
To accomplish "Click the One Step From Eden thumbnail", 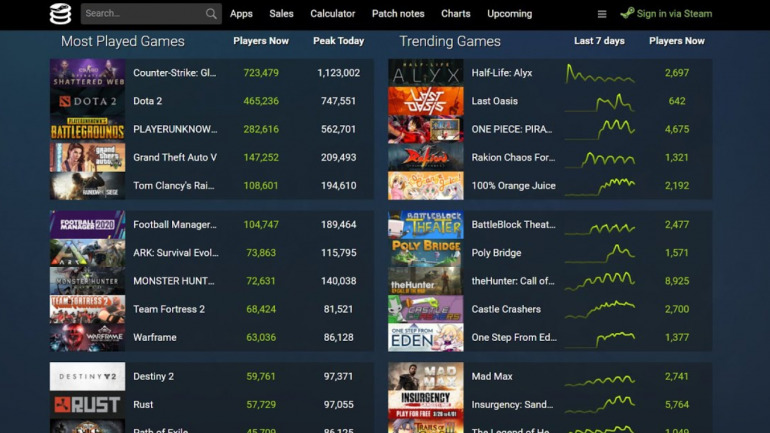I will point(426,337).
